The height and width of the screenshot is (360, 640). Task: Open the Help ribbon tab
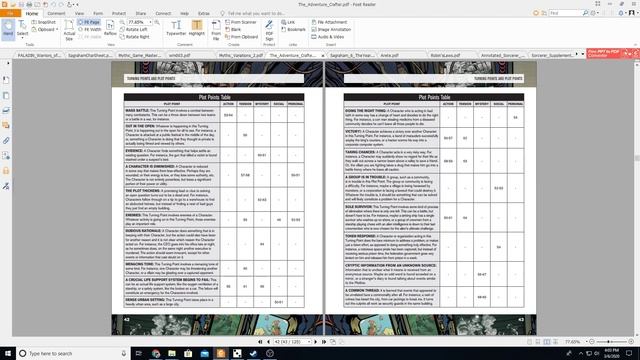coord(184,13)
